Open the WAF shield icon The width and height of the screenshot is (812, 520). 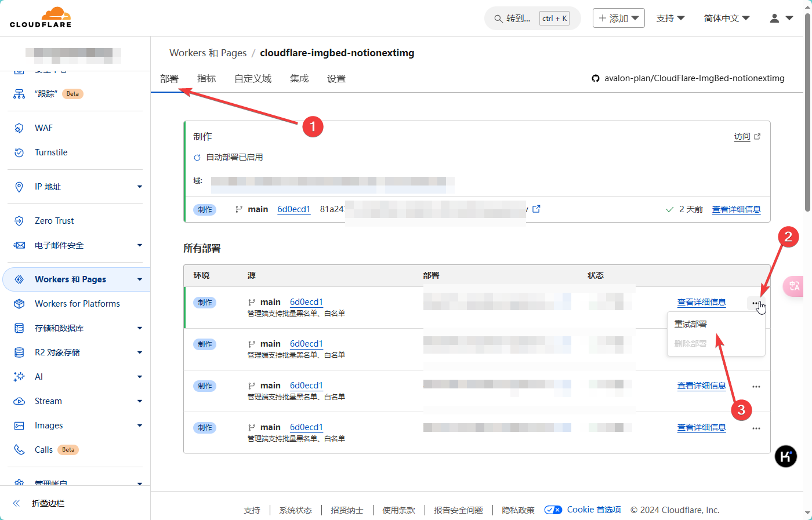[19, 128]
